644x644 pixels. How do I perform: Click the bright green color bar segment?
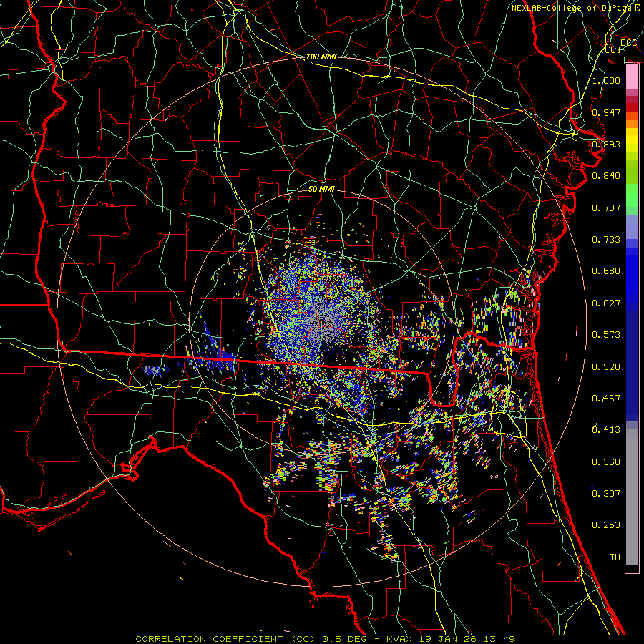coord(632,195)
